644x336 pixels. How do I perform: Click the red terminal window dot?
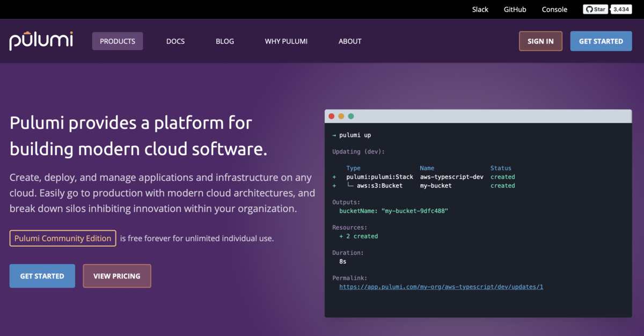tap(332, 116)
